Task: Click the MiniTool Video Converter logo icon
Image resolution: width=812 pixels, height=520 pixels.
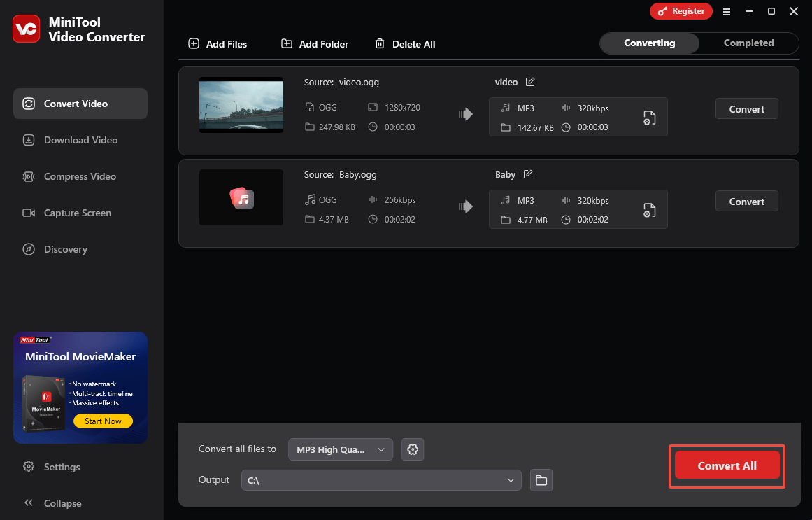Action: click(x=26, y=29)
